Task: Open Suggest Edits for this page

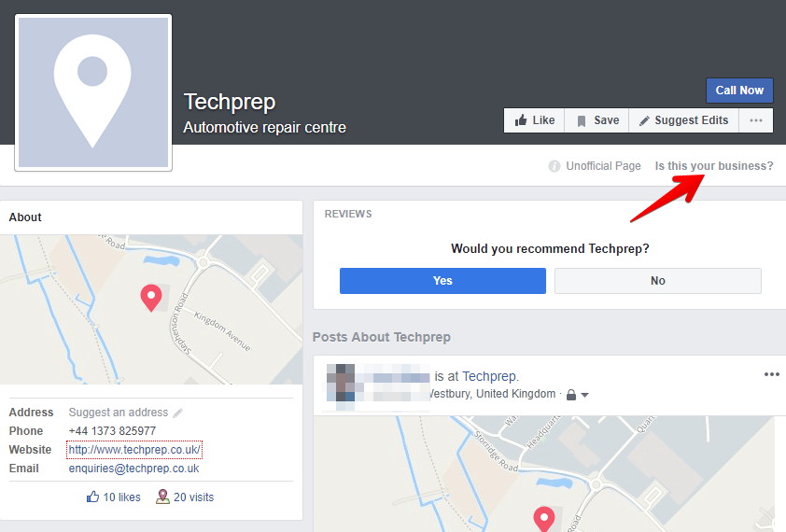Action: (683, 120)
